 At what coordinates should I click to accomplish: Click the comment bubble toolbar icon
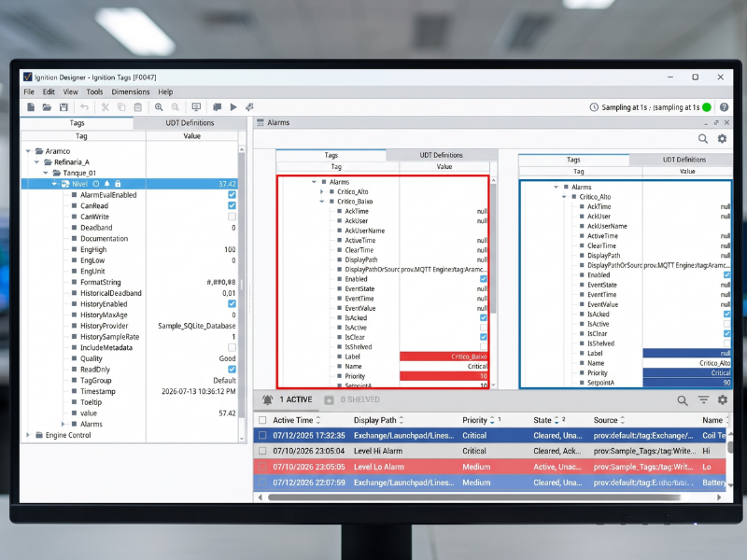click(218, 107)
